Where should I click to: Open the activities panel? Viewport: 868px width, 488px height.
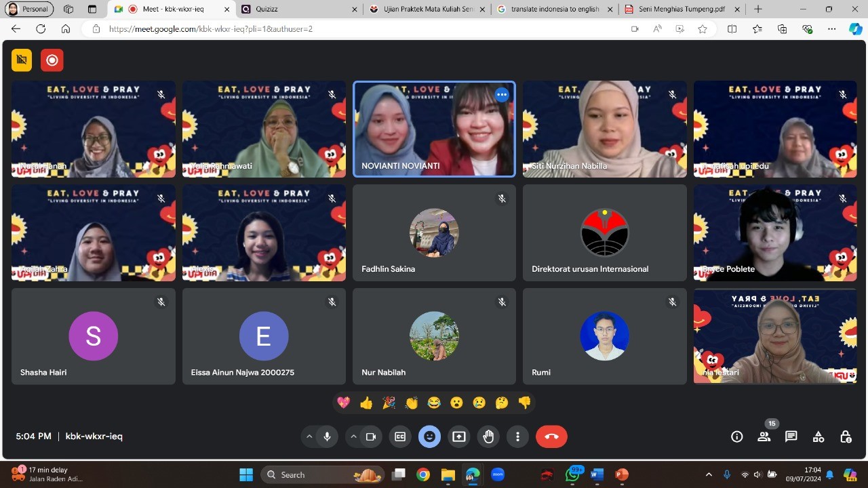pos(818,436)
